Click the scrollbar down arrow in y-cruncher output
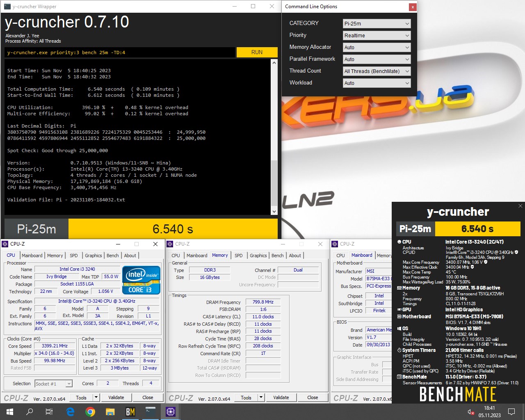The image size is (525, 420). 274,212
